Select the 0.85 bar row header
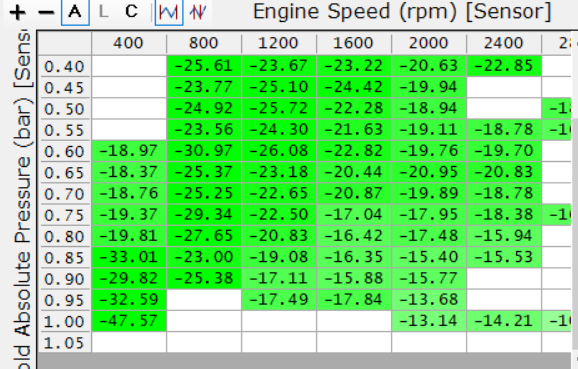This screenshot has height=369, width=578. [65, 258]
